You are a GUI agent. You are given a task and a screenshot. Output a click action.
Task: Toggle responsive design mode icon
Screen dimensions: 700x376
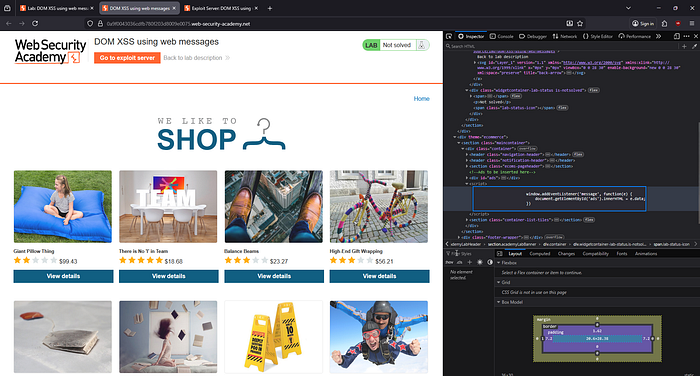pyautogui.click(x=677, y=36)
